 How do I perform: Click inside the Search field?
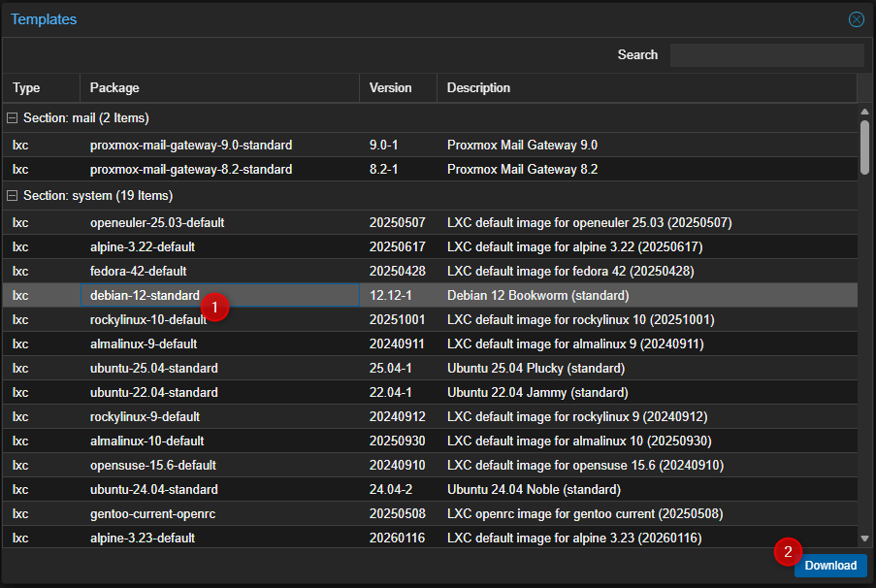[766, 54]
